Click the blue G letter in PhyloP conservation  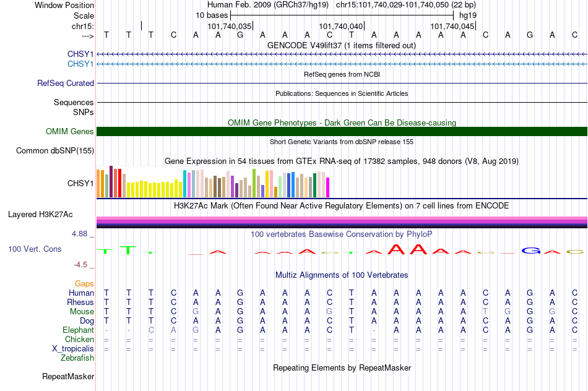(531, 251)
